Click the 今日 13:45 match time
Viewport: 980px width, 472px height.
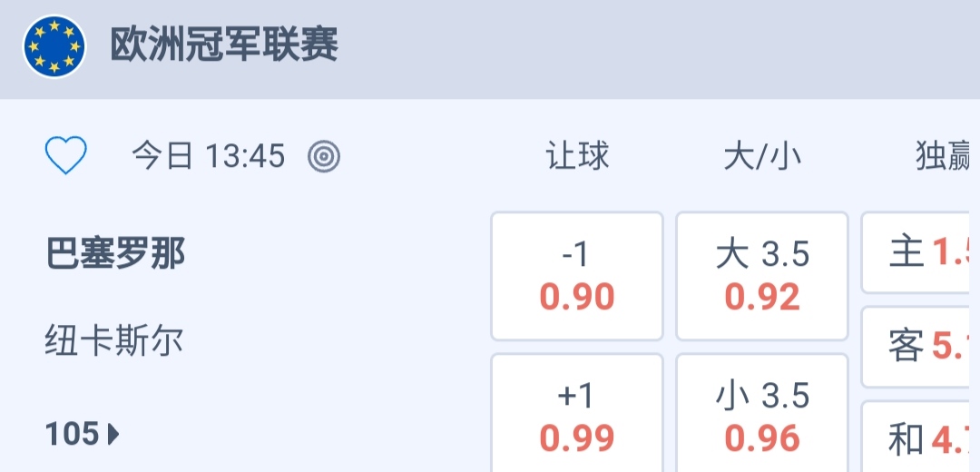pyautogui.click(x=209, y=156)
